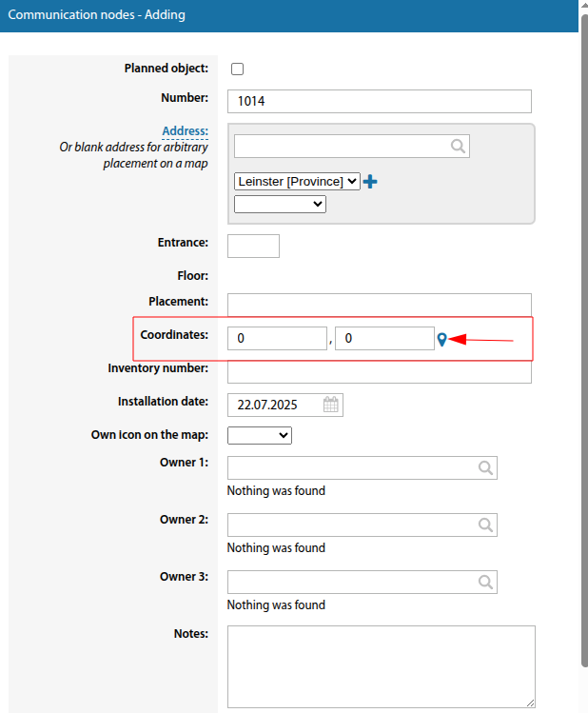The image size is (588, 713).
Task: Open the Own icon on the map dropdown
Action: (260, 435)
